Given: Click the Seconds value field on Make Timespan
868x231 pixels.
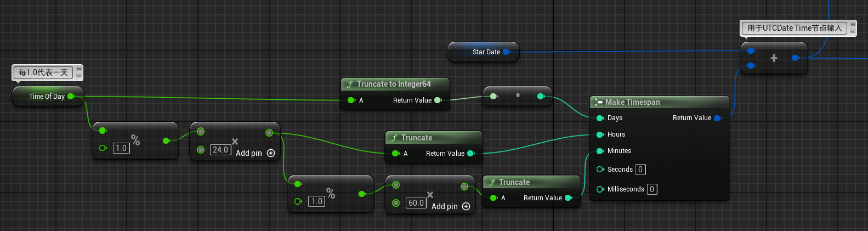Looking at the screenshot, I should point(640,170).
